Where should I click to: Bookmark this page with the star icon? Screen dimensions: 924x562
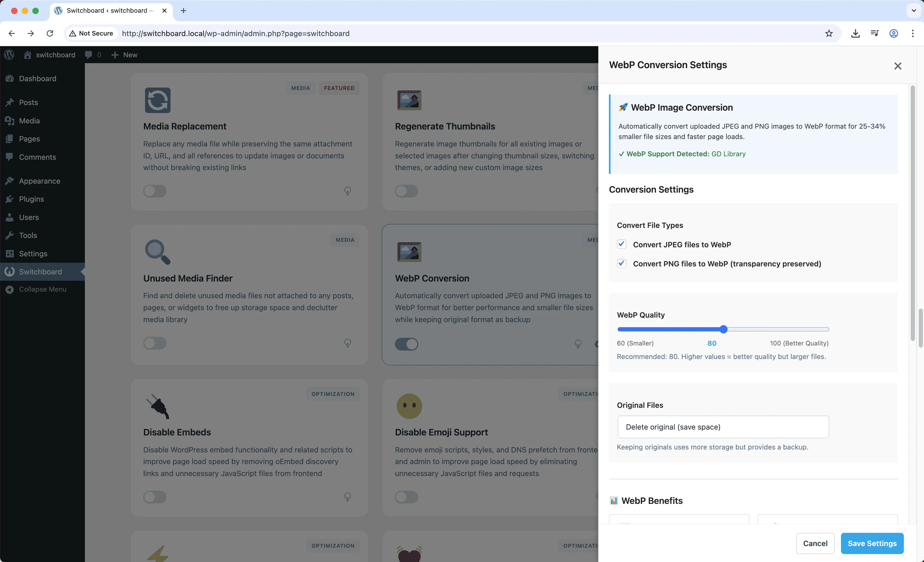829,33
